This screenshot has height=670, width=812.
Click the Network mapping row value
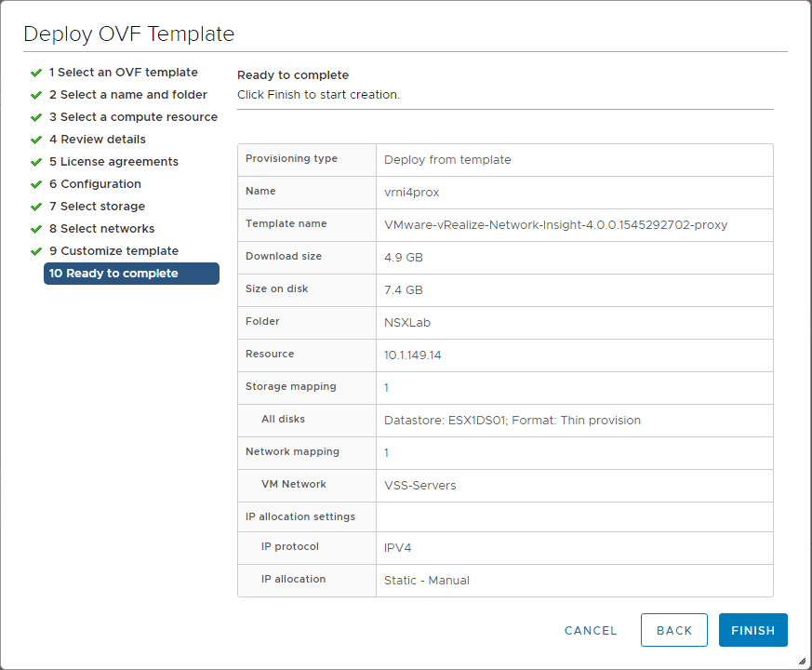point(388,452)
